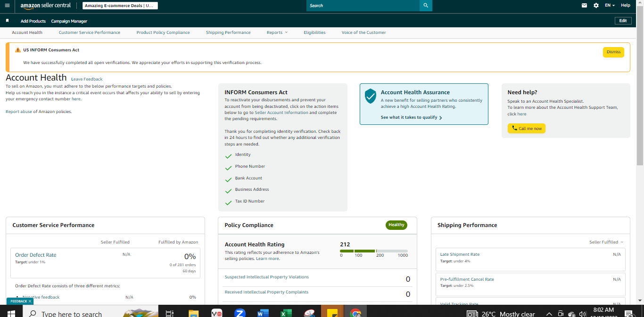Click the Healthy status badge
Screen dimensions: 644x317
(x=396, y=225)
